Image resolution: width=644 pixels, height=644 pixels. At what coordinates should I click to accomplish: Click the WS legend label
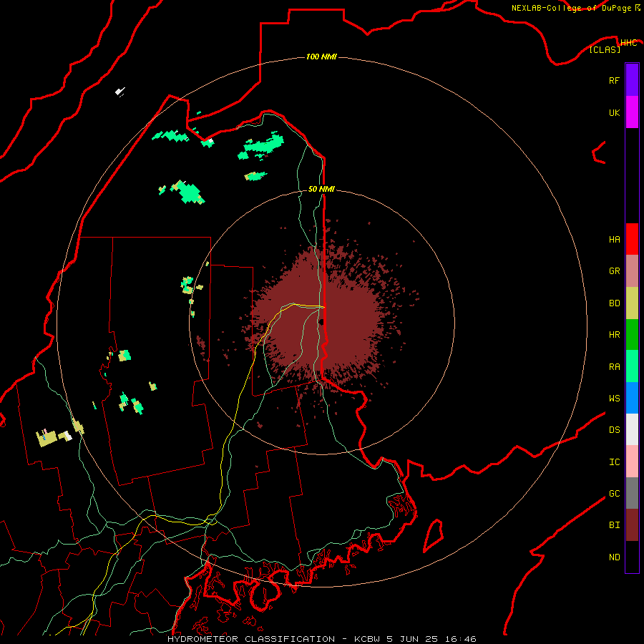click(615, 398)
